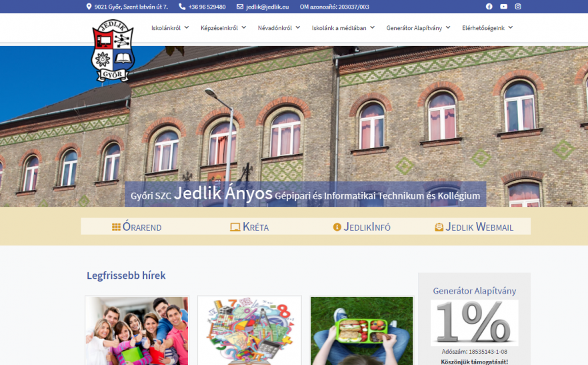The image size is (588, 365).
Task: Click the jedlik@jedlik.eu email address
Action: click(x=267, y=7)
